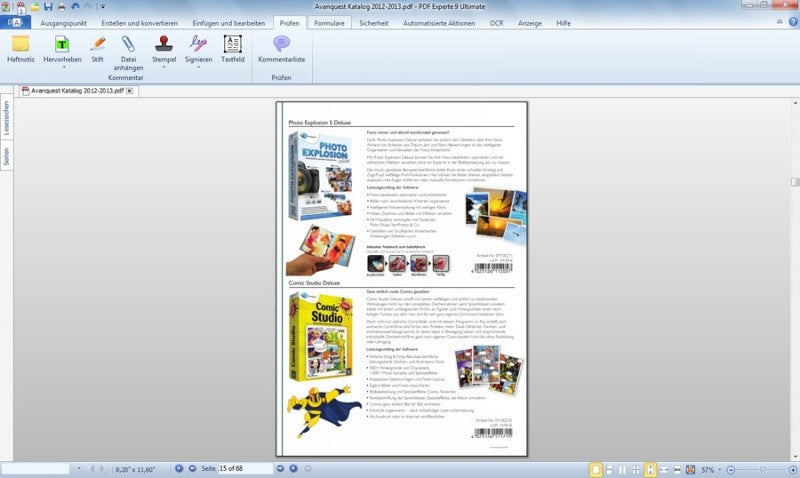The width and height of the screenshot is (800, 478).
Task: Undo the last action
Action: click(75, 7)
